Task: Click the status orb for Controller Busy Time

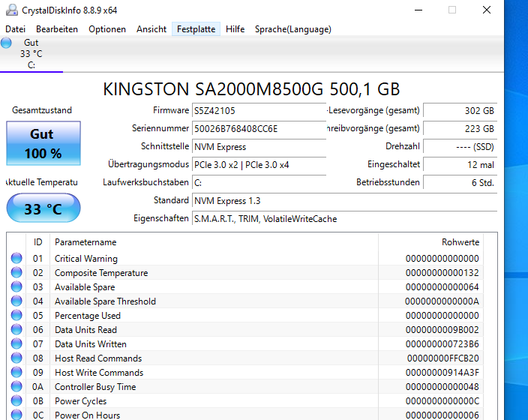Action: click(x=16, y=387)
